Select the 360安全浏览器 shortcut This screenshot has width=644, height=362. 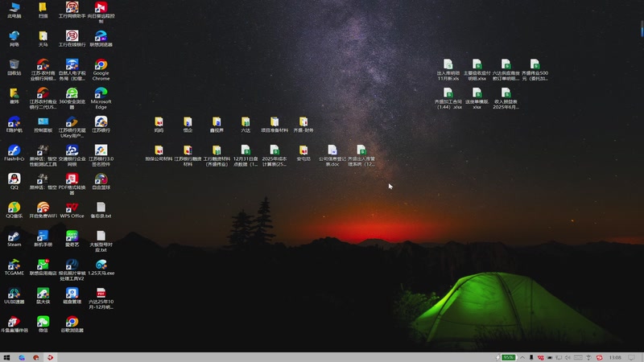pyautogui.click(x=72, y=98)
